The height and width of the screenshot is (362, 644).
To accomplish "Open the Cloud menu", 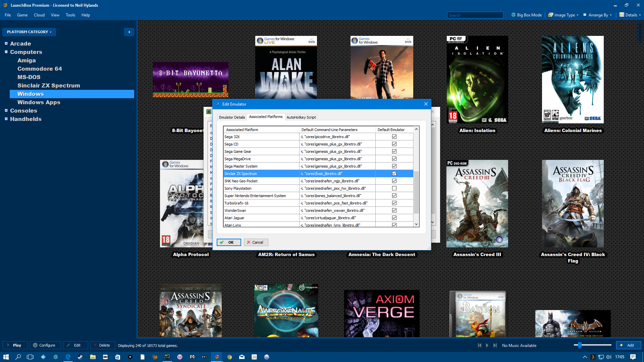I will pyautogui.click(x=39, y=15).
